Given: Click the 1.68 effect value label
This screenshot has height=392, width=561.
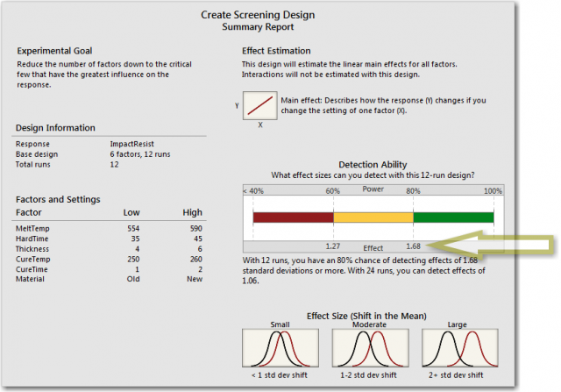Looking at the screenshot, I should click(412, 246).
